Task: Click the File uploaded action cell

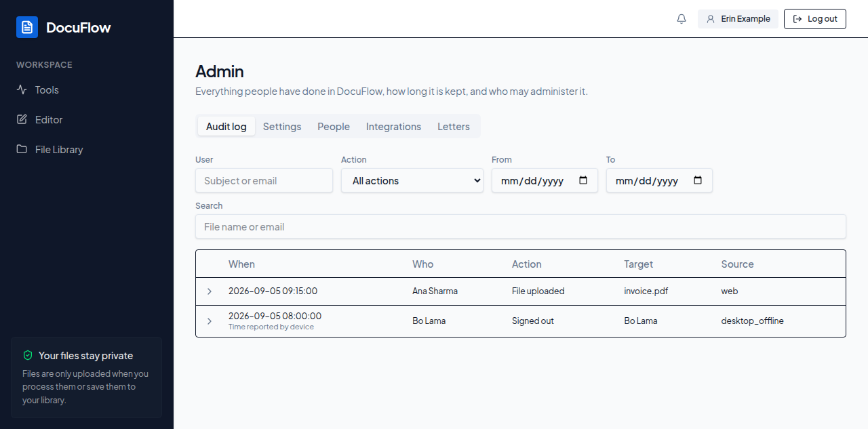Action: 538,291
